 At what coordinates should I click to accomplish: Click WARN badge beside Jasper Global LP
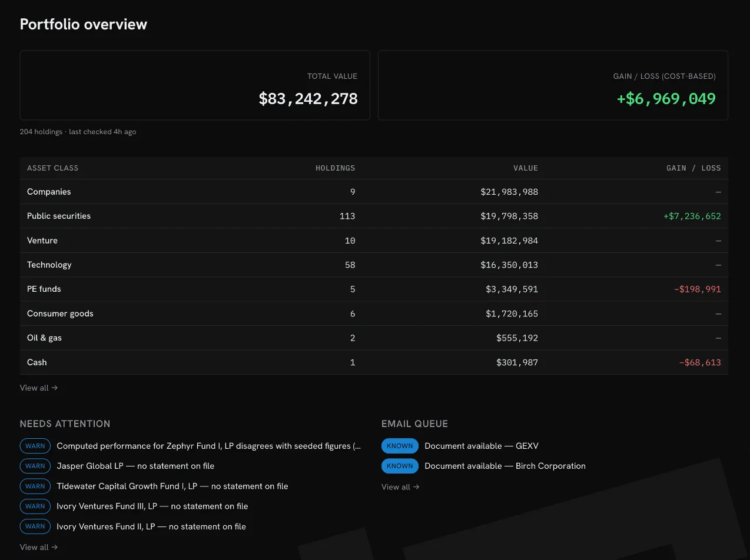(x=35, y=466)
